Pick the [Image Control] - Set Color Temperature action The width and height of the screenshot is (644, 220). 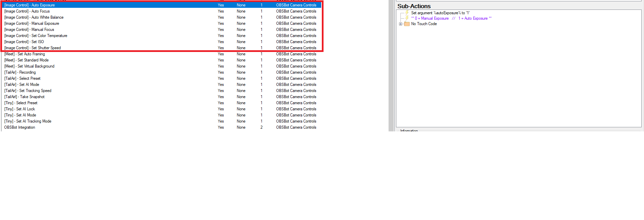click(36, 36)
